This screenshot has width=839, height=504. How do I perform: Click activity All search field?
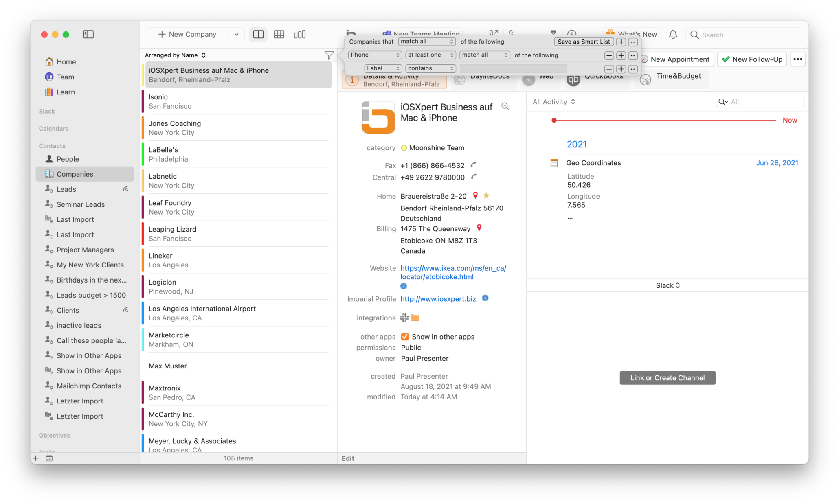pyautogui.click(x=760, y=102)
